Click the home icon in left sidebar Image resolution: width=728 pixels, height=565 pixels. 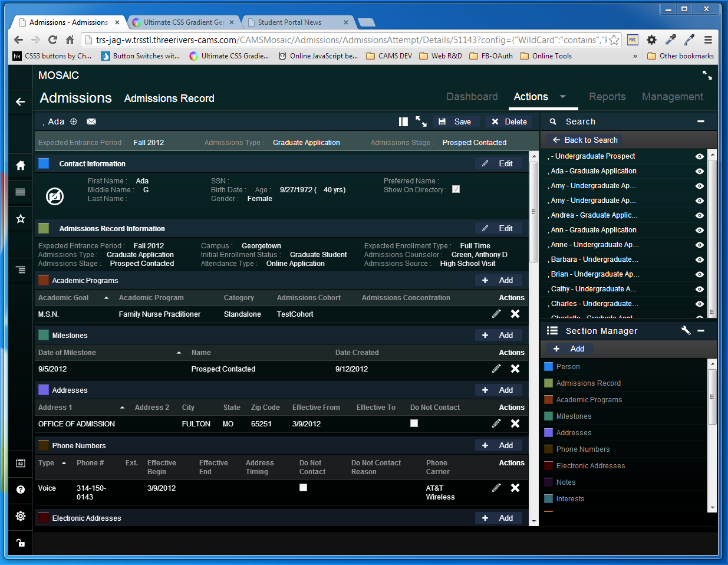tap(20, 166)
